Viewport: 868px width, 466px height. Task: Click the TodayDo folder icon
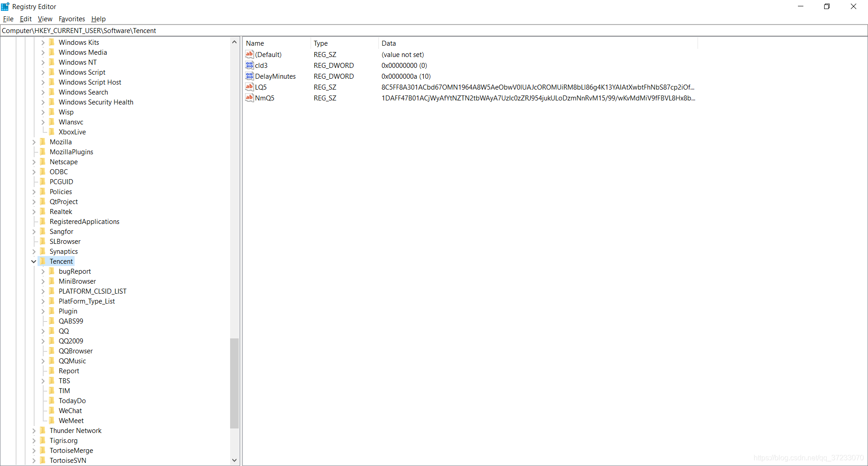coord(52,400)
